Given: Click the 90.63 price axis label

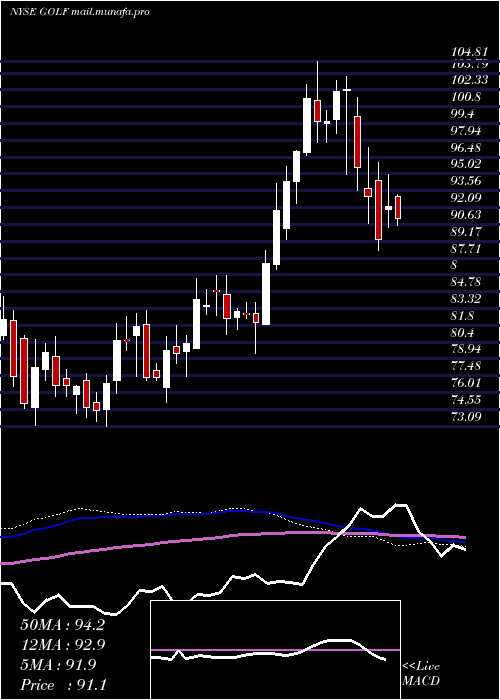Looking at the screenshot, I should 466,215.
